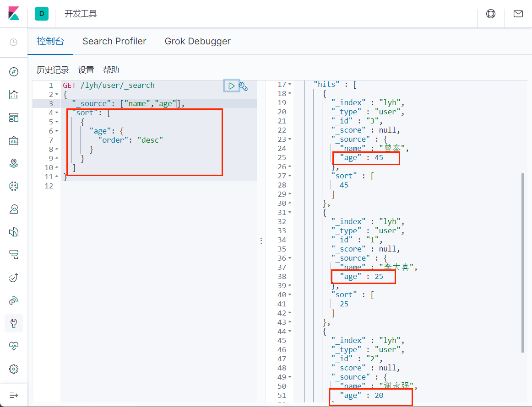Switch to the Grok Debugger tab
The image size is (532, 407).
197,41
